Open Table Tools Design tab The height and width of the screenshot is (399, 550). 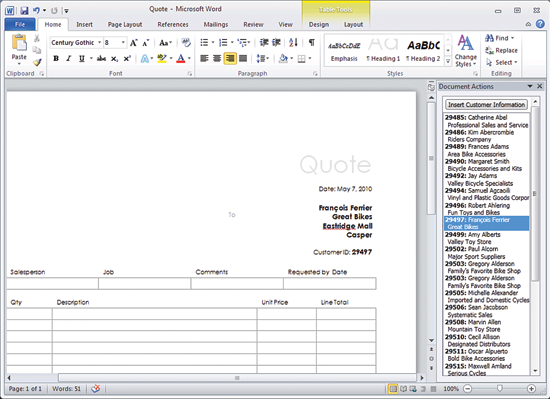pos(318,25)
